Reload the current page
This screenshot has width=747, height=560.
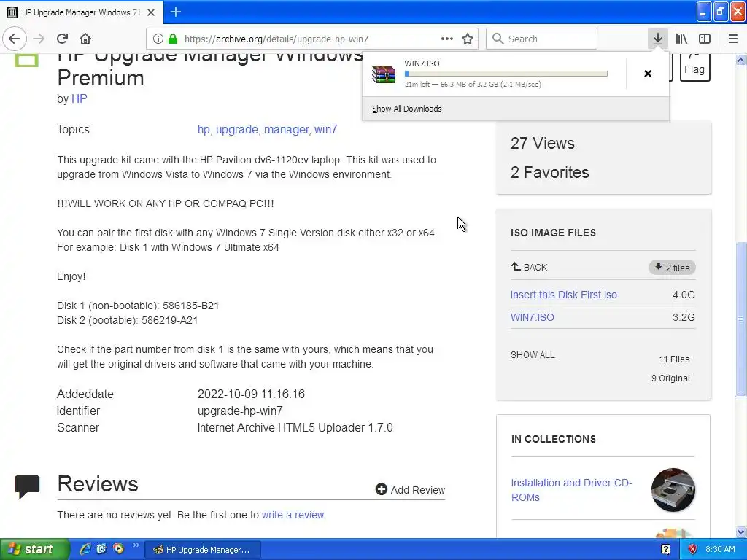pyautogui.click(x=63, y=39)
